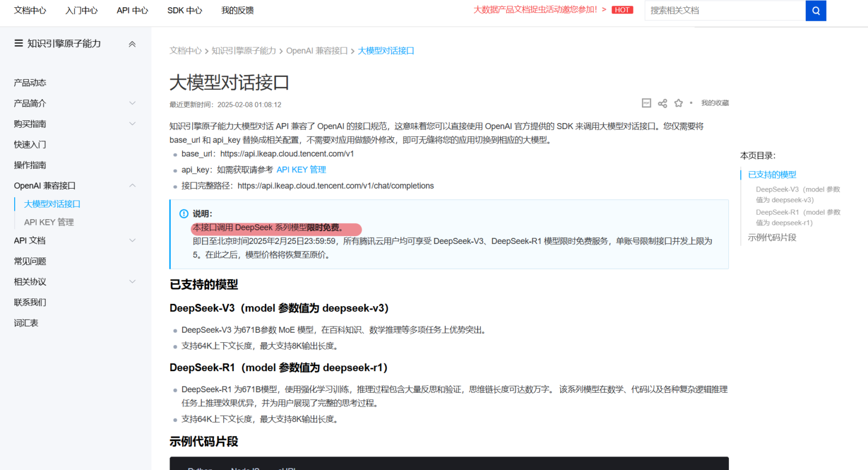Screen dimensions: 868x470
Task: Select API KEY 管理 in the sidebar tree
Action: [49, 222]
